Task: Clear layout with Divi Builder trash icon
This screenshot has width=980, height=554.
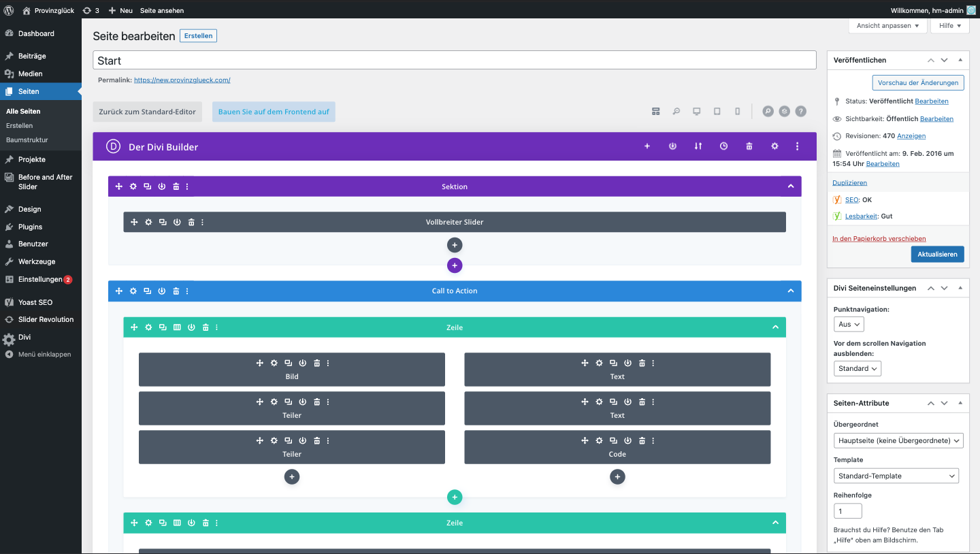Action: (749, 146)
